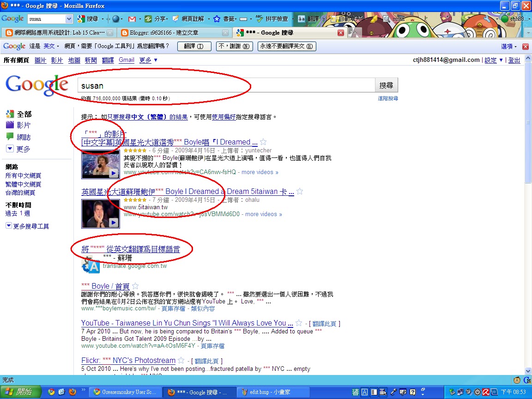Click the Spell check 拼字檢查 toolbar button
Image resolution: width=532 pixels, height=399 pixels.
coord(272,19)
